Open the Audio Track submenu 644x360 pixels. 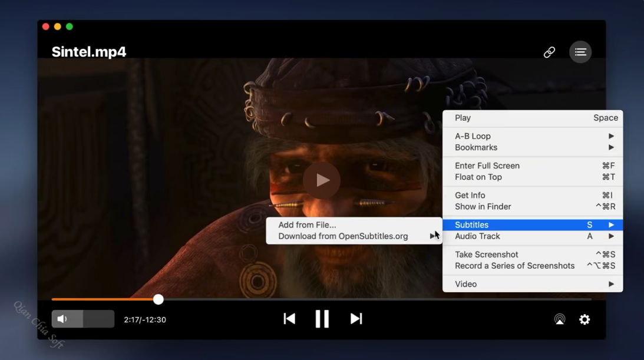(533, 236)
